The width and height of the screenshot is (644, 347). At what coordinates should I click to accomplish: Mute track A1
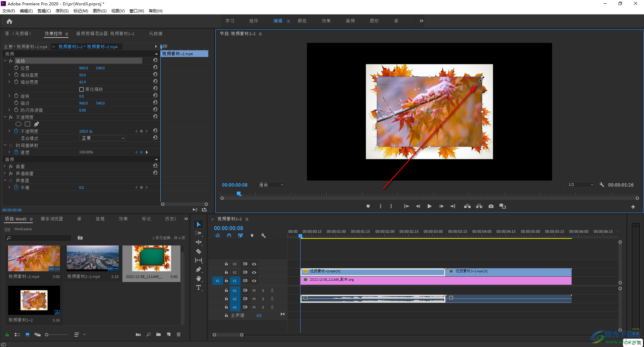pyautogui.click(x=254, y=290)
